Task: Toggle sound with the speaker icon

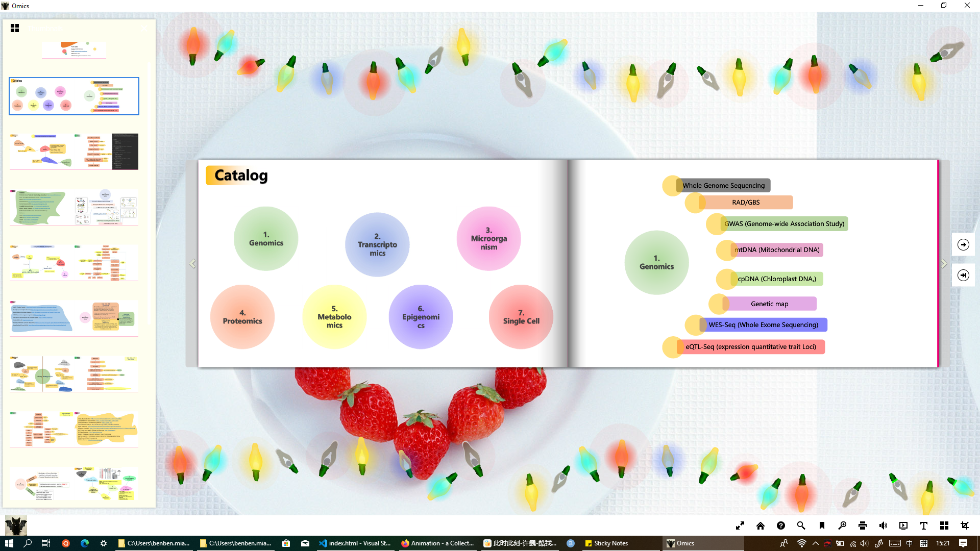Action: [883, 525]
